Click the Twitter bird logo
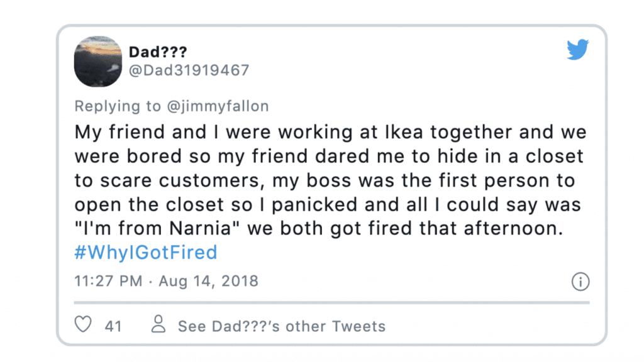 coord(577,49)
